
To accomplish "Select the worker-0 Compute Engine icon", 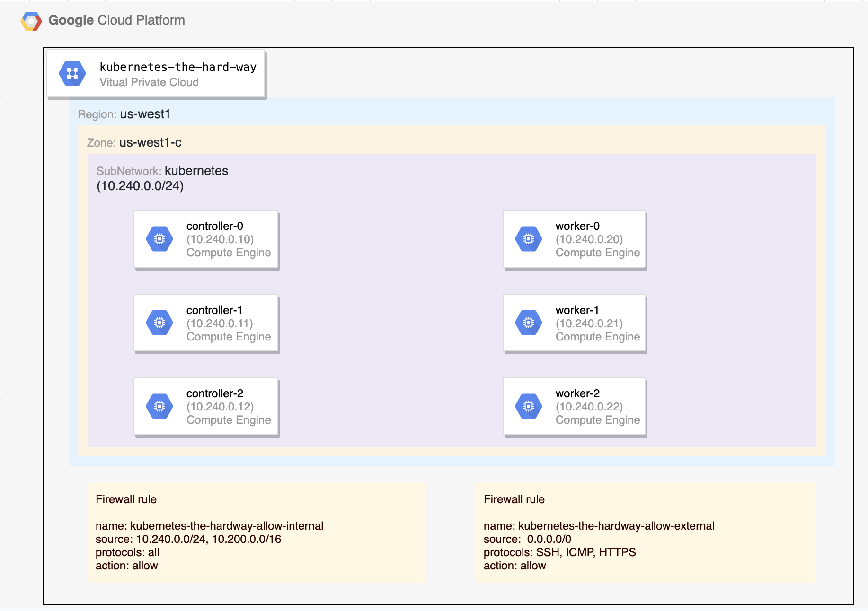I will 528,239.
